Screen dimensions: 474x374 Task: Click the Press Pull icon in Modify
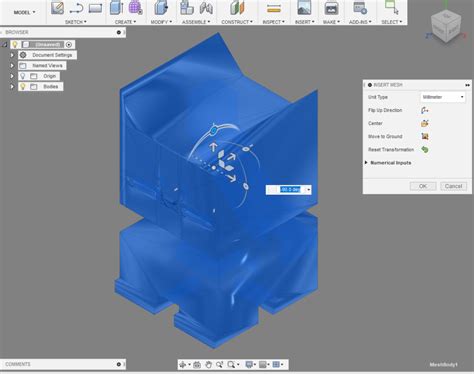pyautogui.click(x=161, y=8)
